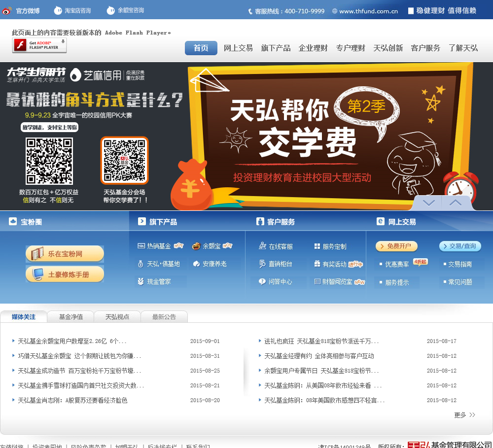Click the 直销柜台 icon
The width and height of the screenshot is (493, 448).
click(x=262, y=264)
